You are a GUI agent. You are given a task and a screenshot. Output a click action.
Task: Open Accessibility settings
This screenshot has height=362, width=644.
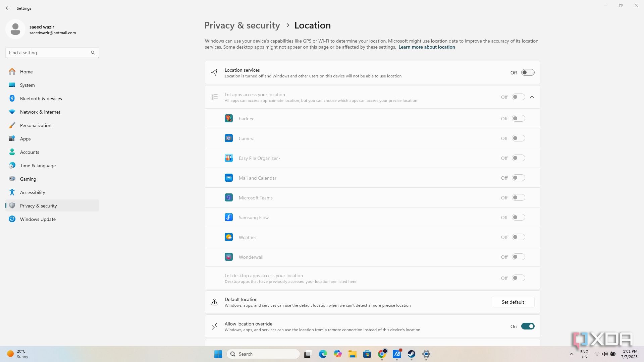pyautogui.click(x=52, y=192)
